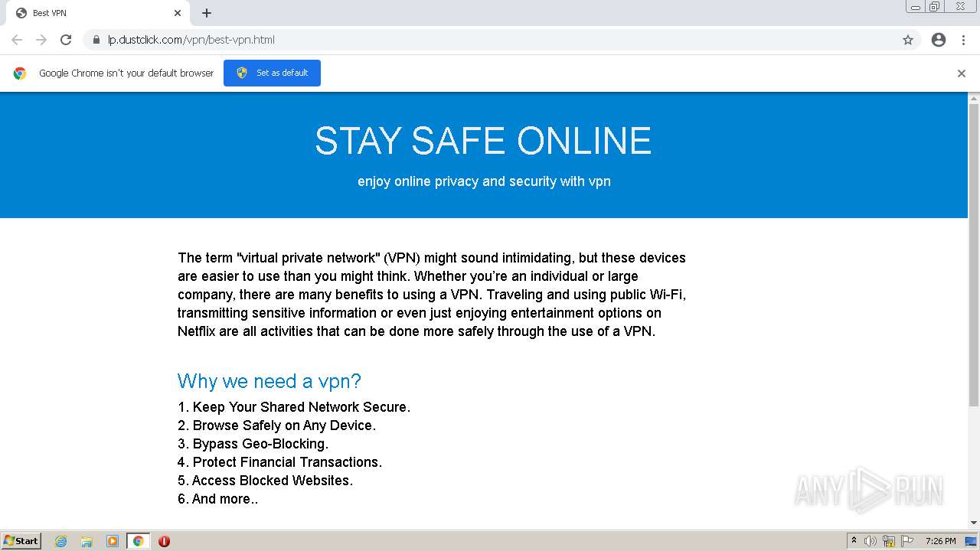Open the media player taskbar icon

coord(113,541)
